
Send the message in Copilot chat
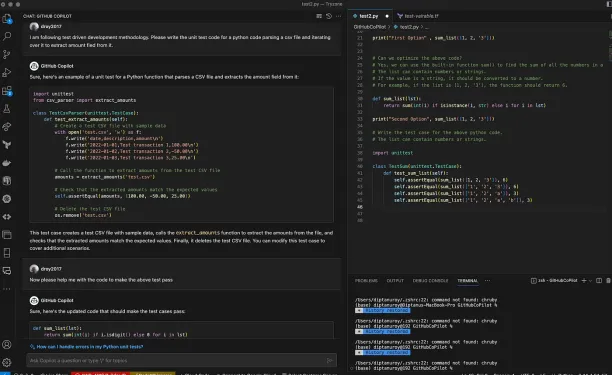[329, 361]
